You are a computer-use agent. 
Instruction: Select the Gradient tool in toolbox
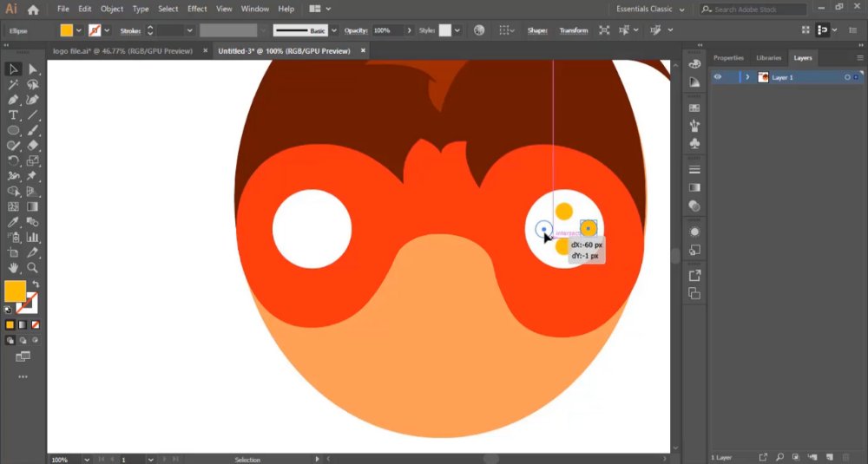33,206
